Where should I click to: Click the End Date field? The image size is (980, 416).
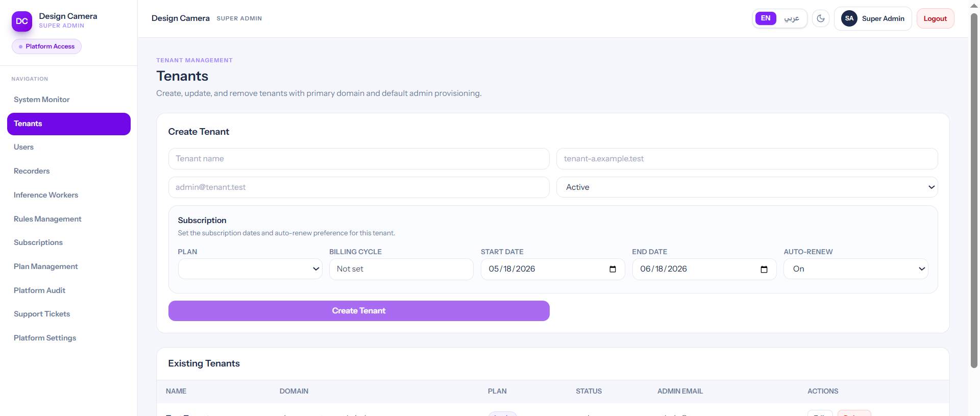pos(704,269)
